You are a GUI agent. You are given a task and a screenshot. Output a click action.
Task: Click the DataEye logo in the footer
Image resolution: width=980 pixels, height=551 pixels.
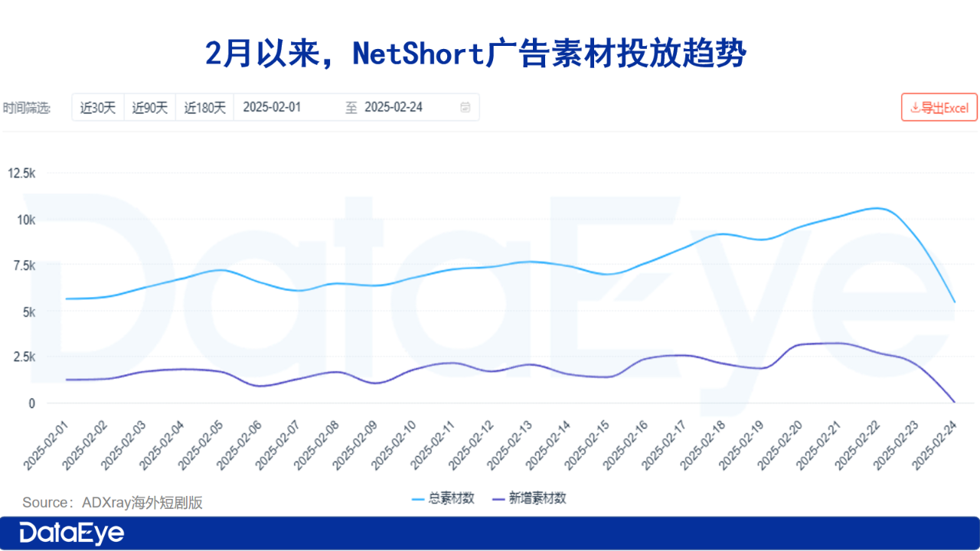coord(72,533)
